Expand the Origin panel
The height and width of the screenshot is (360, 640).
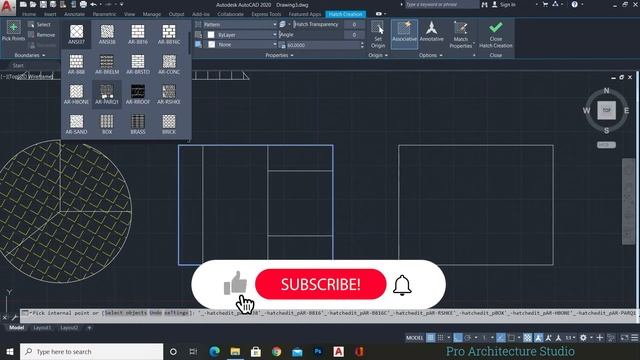[x=378, y=55]
